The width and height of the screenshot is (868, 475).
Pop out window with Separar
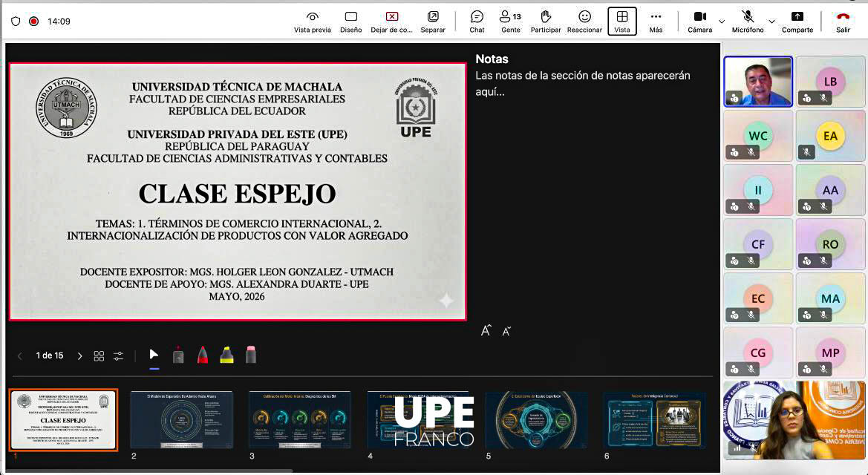click(433, 22)
